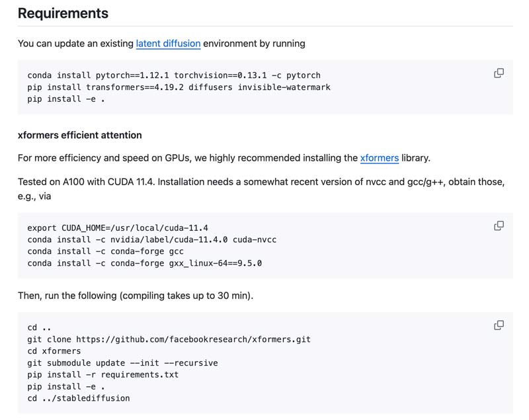Copy the export CUDA_HOME code block

point(499,226)
